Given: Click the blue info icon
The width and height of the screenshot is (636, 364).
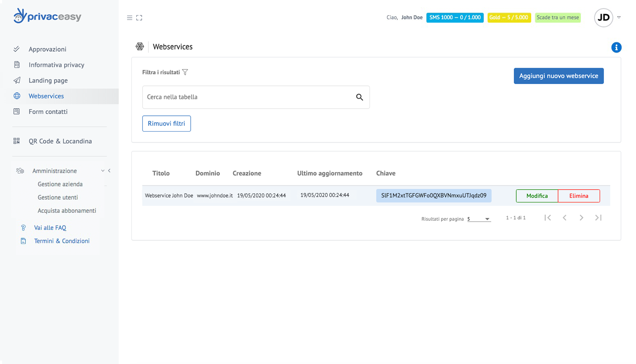Looking at the screenshot, I should [616, 47].
